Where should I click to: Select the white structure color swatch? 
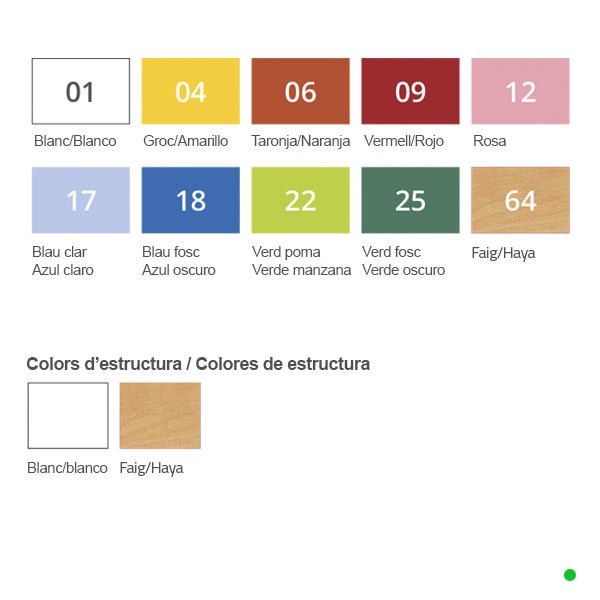(68, 416)
